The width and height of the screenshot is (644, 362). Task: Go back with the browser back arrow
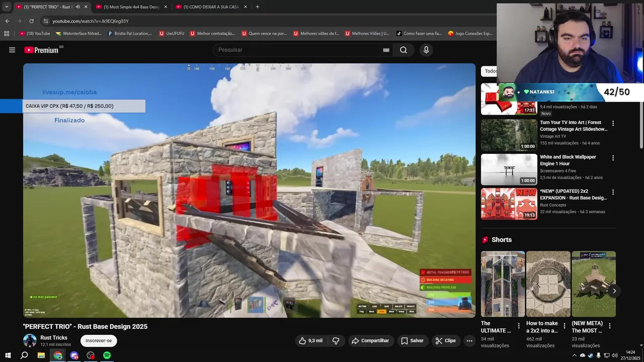(x=7, y=21)
